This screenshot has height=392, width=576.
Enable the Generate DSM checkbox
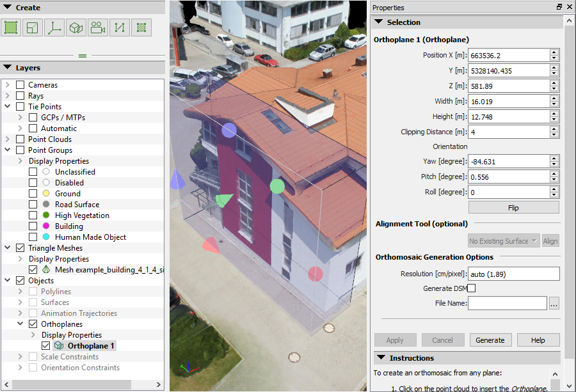pyautogui.click(x=471, y=288)
